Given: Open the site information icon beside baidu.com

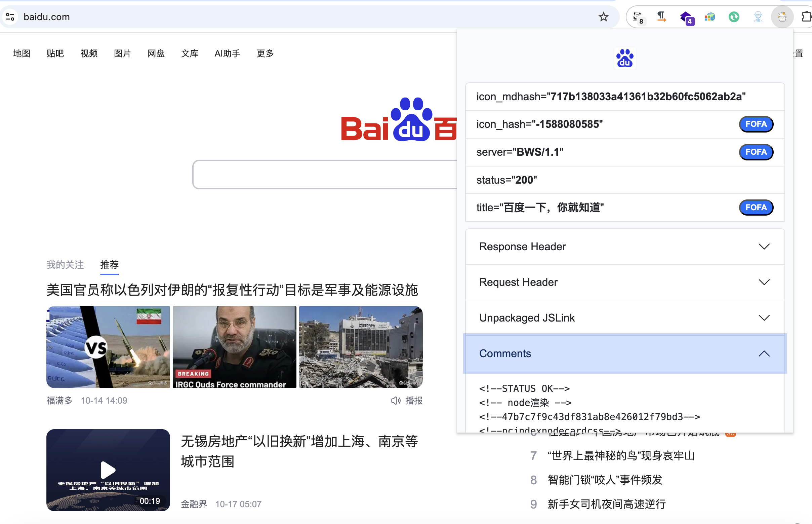Looking at the screenshot, I should coord(10,17).
